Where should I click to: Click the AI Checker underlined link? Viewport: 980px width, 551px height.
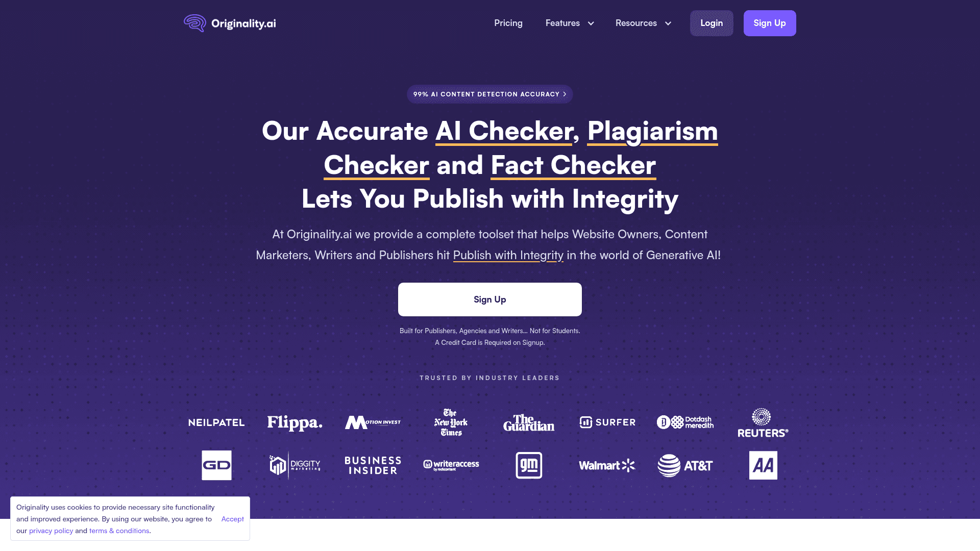click(504, 130)
